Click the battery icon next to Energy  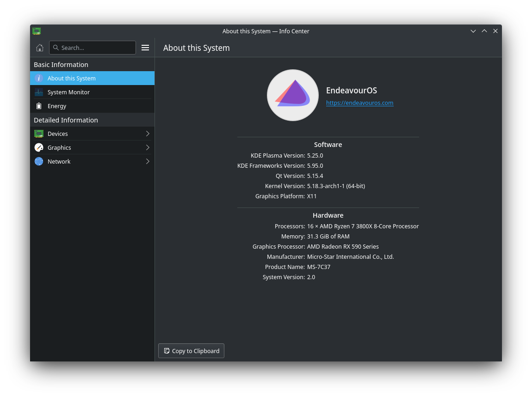[x=39, y=106]
